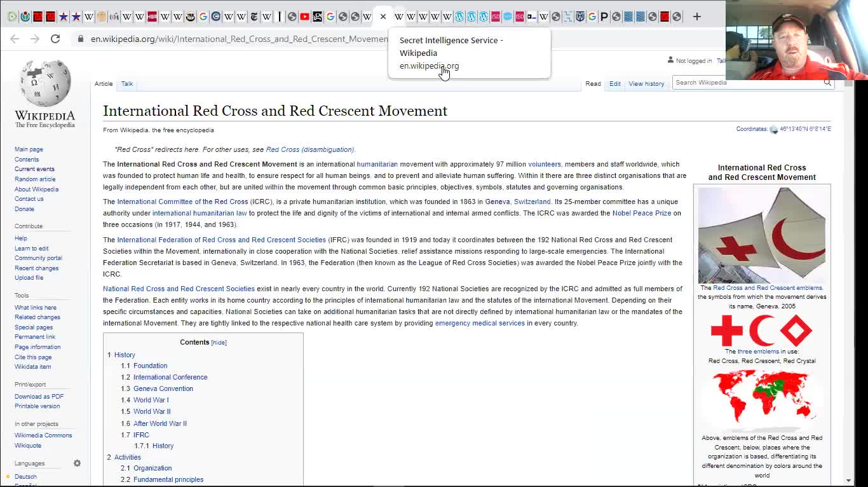Open emergency medical services link

click(x=480, y=324)
